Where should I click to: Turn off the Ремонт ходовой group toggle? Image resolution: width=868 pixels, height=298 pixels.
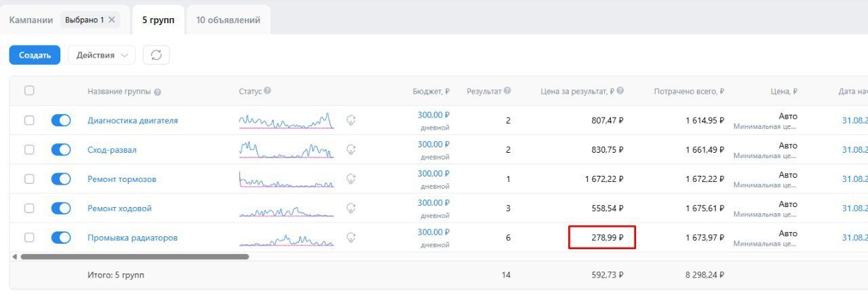click(61, 208)
